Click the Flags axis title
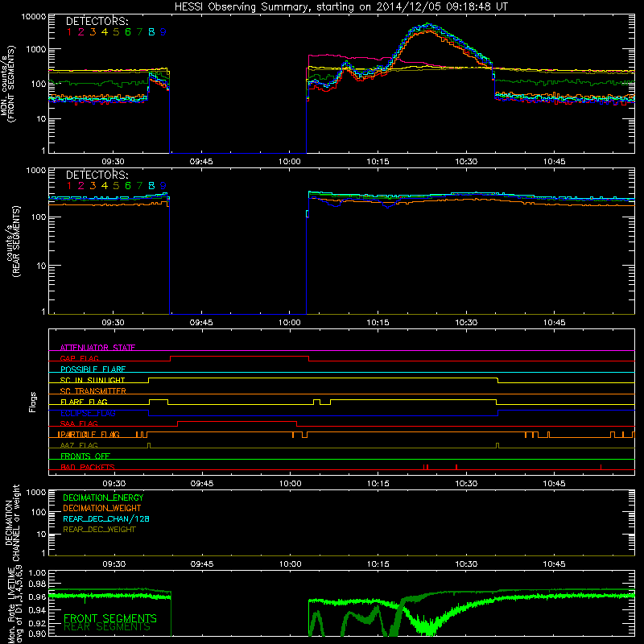The image size is (644, 644). click(x=33, y=402)
